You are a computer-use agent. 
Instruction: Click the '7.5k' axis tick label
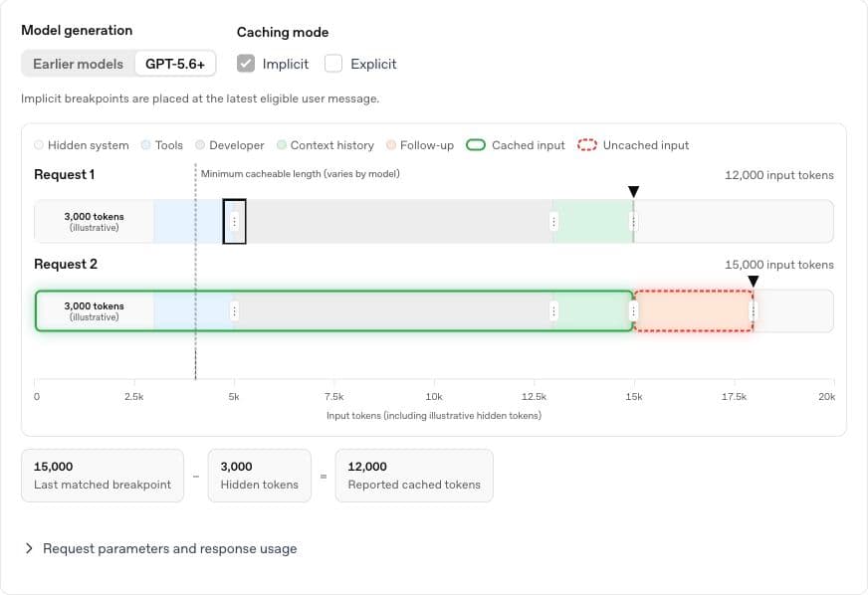(333, 397)
